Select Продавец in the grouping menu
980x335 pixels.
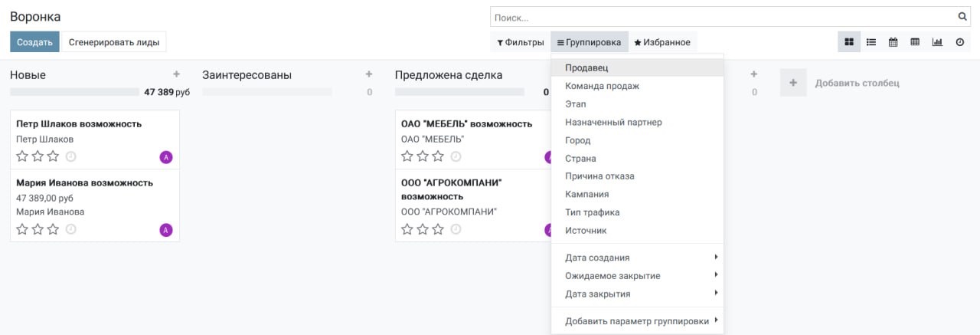pos(586,68)
